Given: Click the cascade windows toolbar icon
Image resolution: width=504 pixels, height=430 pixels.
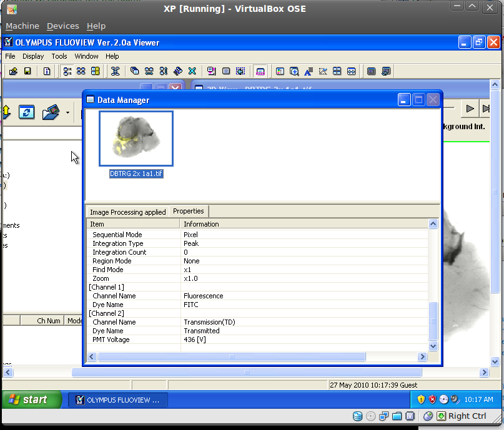Looking at the screenshot, I should pyautogui.click(x=134, y=71).
